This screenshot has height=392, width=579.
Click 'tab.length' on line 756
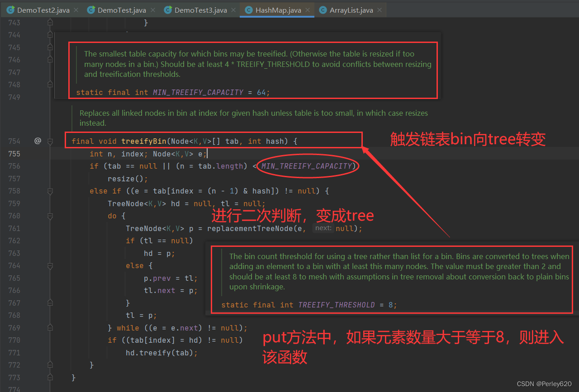pos(220,166)
